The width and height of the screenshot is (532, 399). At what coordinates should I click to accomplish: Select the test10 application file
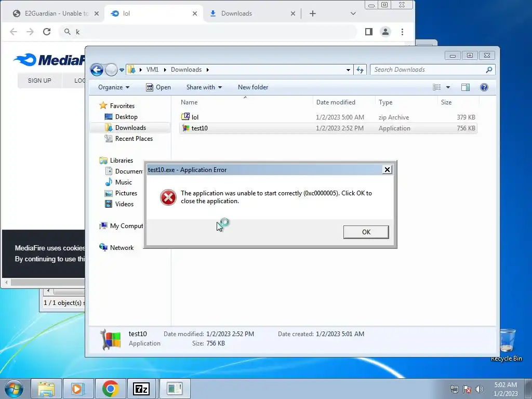coord(328,128)
